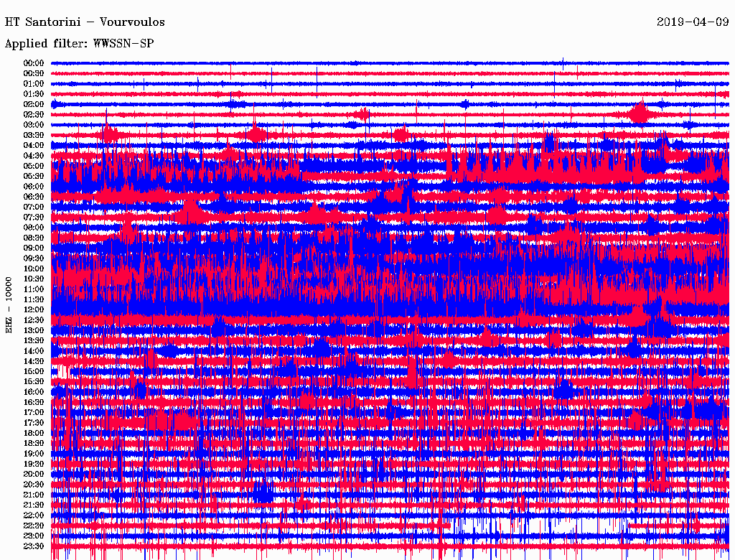The image size is (735, 560).
Task: Select the 04:00 time row label
Action: 33,146
